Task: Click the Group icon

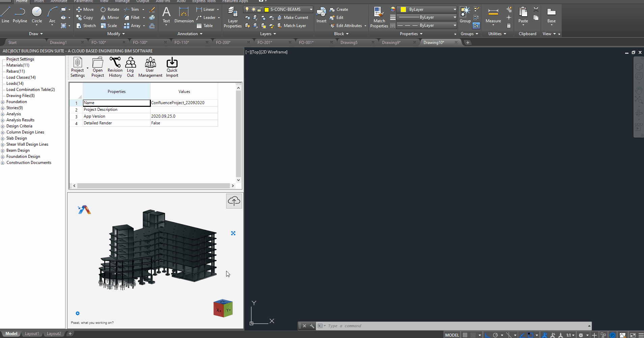Action: (465, 15)
